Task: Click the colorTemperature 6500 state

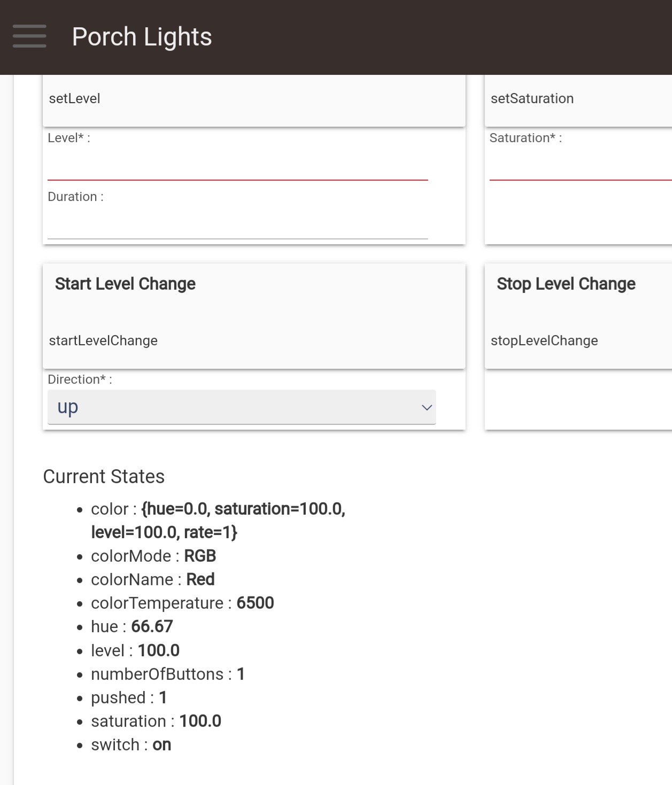Action: pos(182,603)
